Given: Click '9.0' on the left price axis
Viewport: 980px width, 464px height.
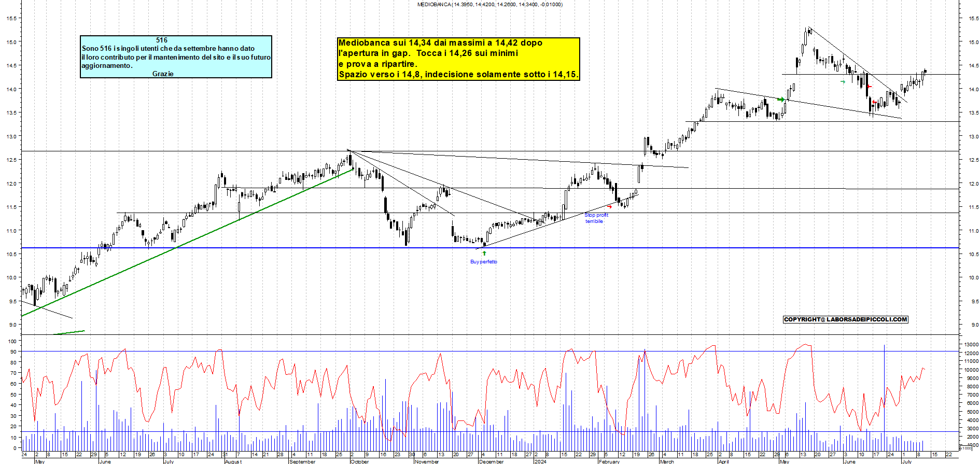Looking at the screenshot, I should (x=12, y=325).
